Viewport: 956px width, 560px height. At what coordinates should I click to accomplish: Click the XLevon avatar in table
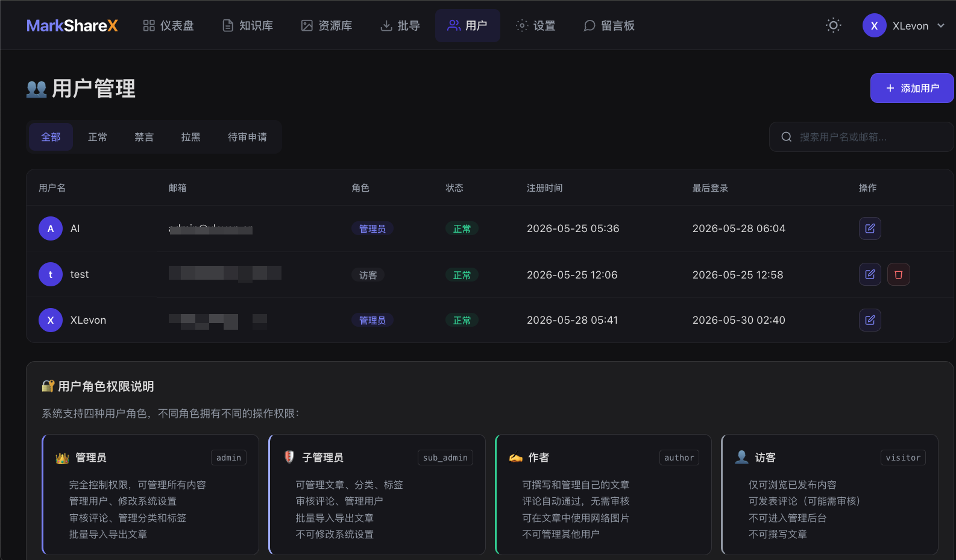point(51,320)
